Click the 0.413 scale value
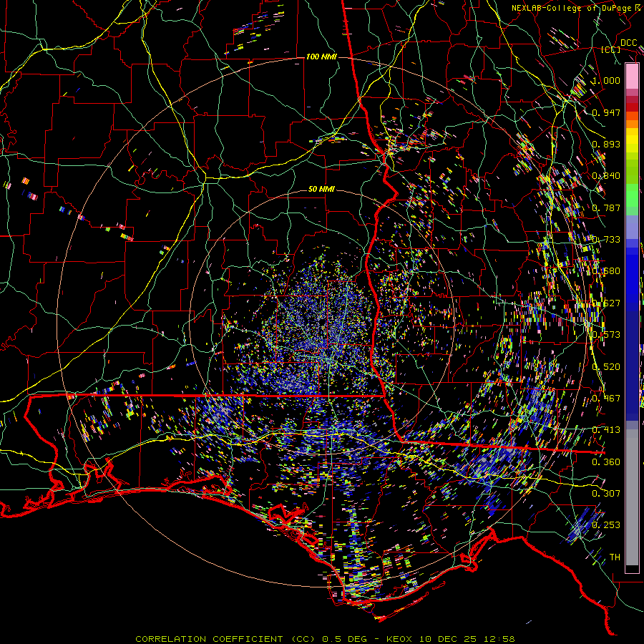The image size is (644, 644). pyautogui.click(x=606, y=430)
